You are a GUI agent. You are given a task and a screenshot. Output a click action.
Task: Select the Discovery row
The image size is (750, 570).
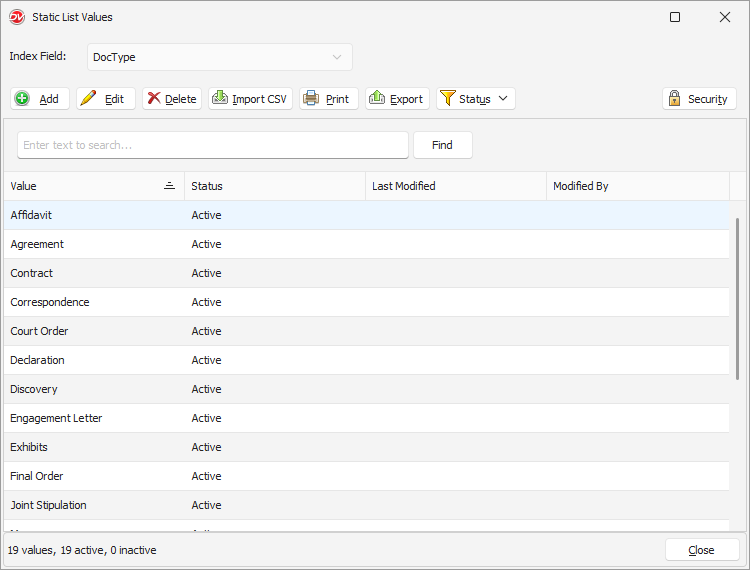[x=366, y=389]
